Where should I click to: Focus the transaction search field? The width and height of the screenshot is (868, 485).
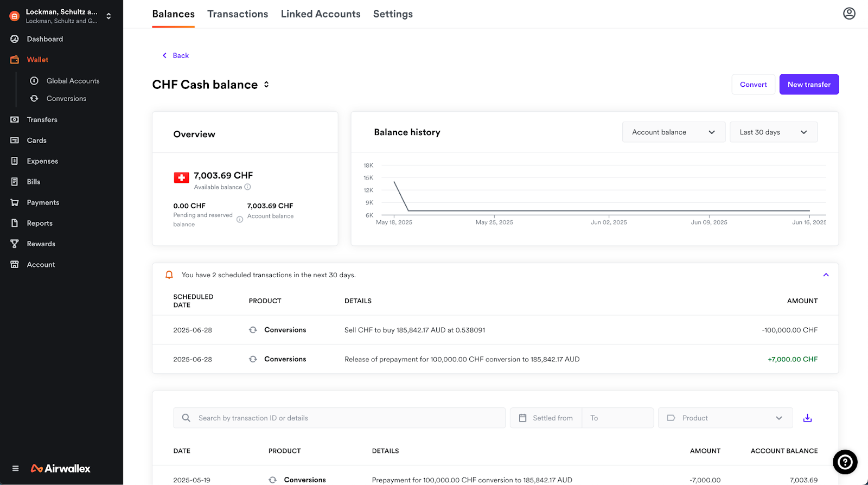pos(339,418)
